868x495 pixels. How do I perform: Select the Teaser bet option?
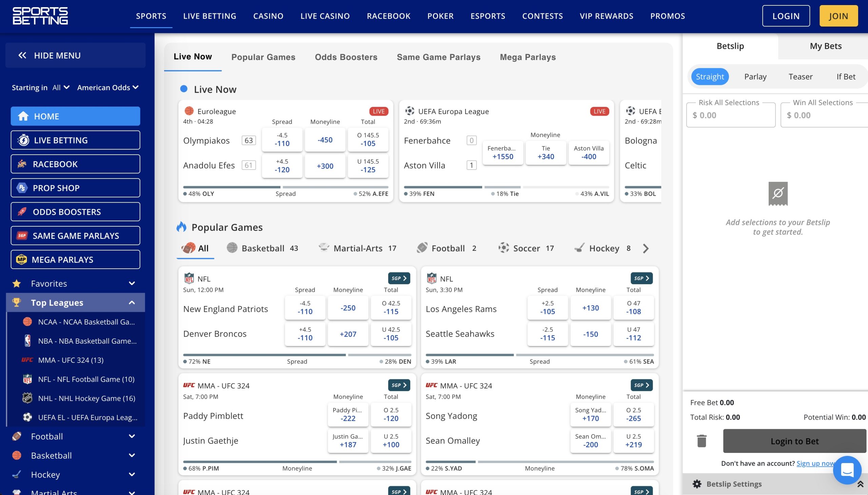[801, 76]
